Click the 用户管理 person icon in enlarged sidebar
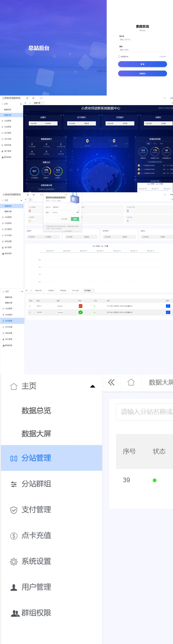This screenshot has height=644, width=173. pos(14,587)
